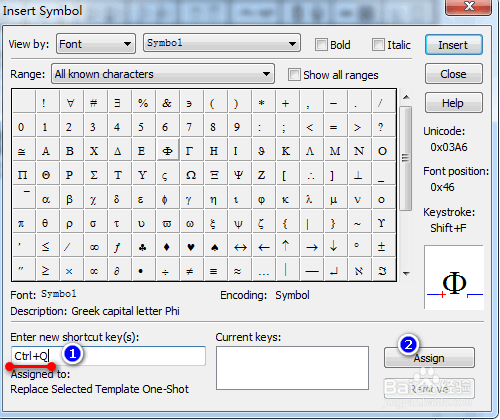Click the symbol grid scrollbar up arrow
The width and height of the screenshot is (500, 420).
pyautogui.click(x=406, y=97)
